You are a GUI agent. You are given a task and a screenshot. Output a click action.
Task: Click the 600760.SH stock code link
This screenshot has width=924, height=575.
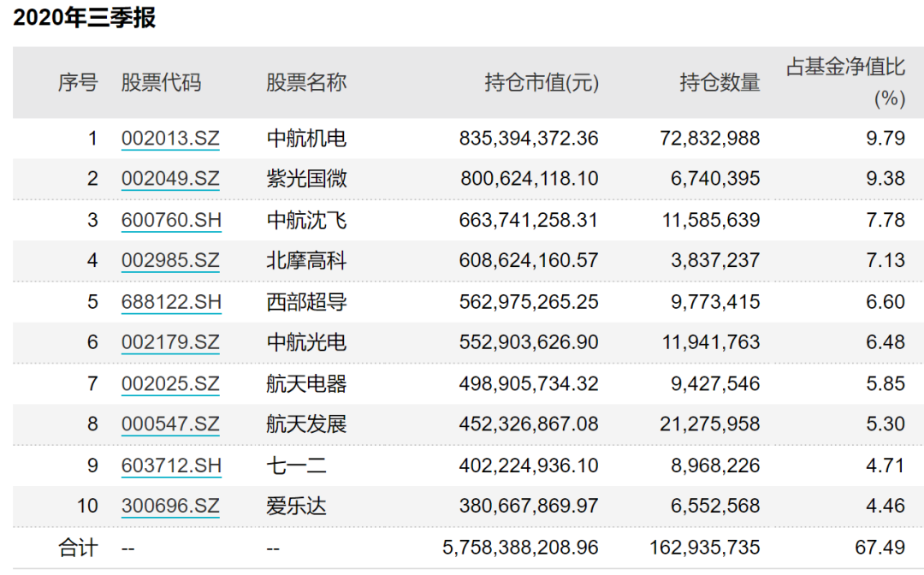pyautogui.click(x=171, y=221)
